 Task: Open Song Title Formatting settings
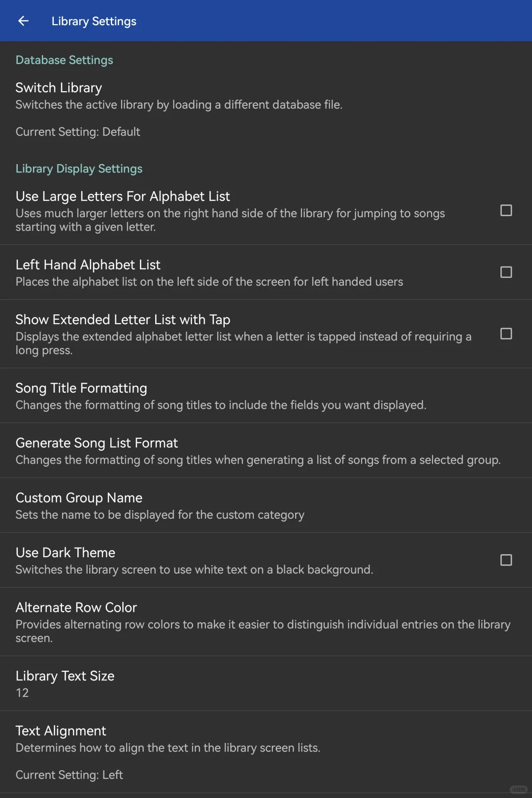(81, 388)
